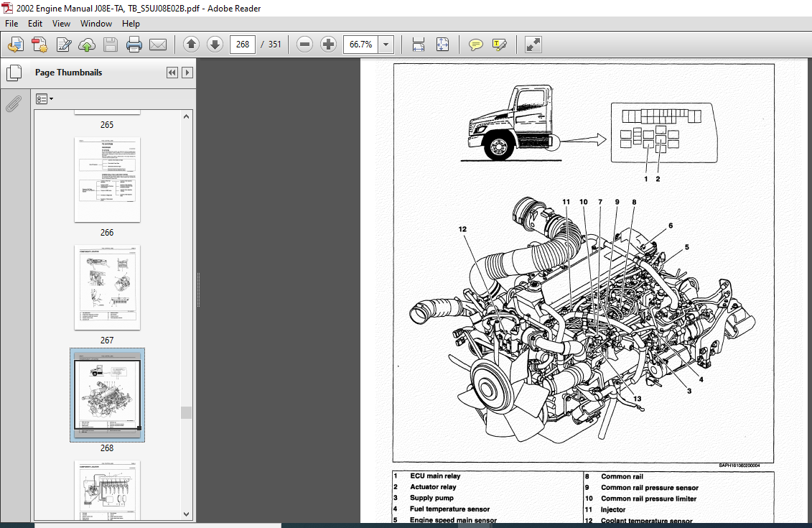This screenshot has height=528, width=812.
Task: Click the email envelope icon
Action: click(158, 45)
